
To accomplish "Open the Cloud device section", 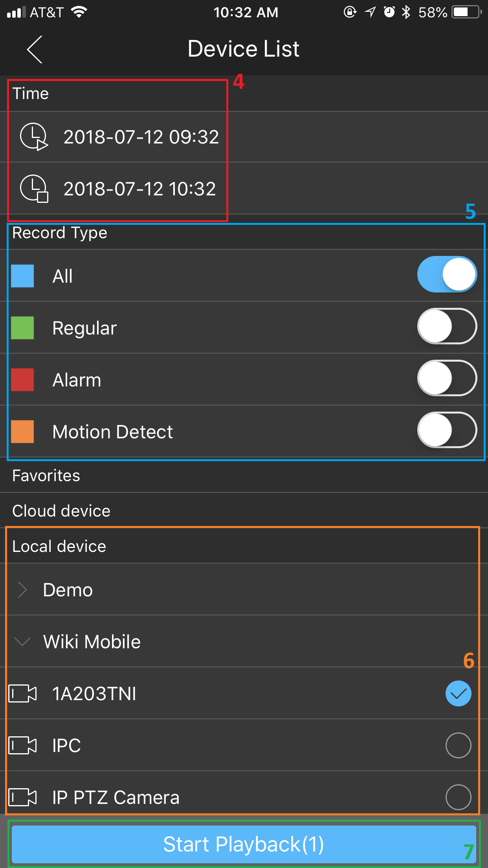I will coord(61,511).
